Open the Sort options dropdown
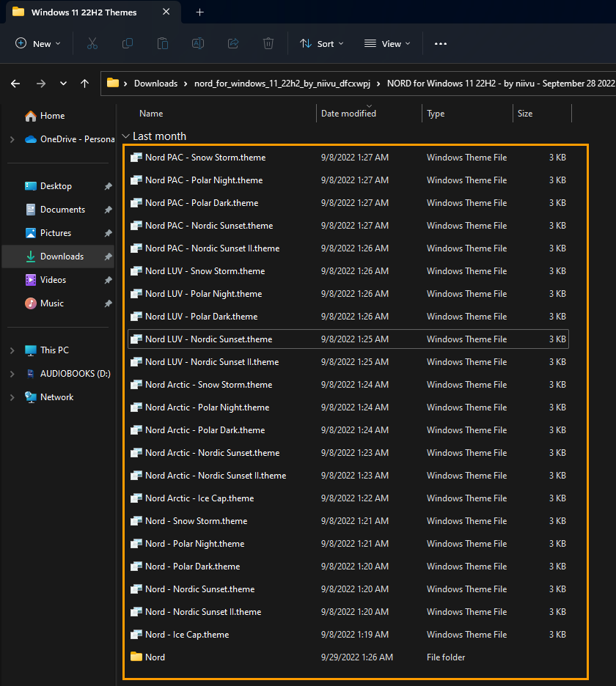The height and width of the screenshot is (686, 616). [322, 44]
